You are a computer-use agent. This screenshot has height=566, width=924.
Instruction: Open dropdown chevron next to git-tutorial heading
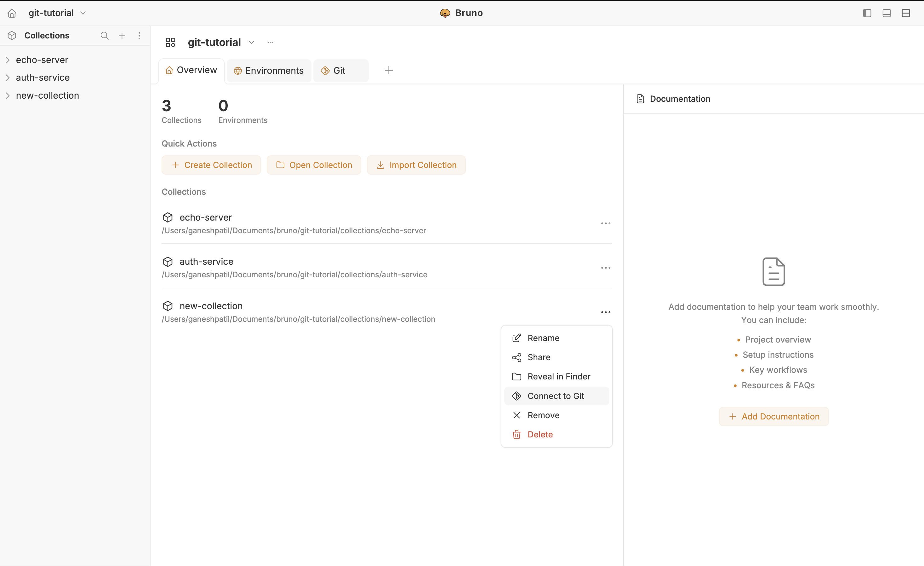point(252,43)
